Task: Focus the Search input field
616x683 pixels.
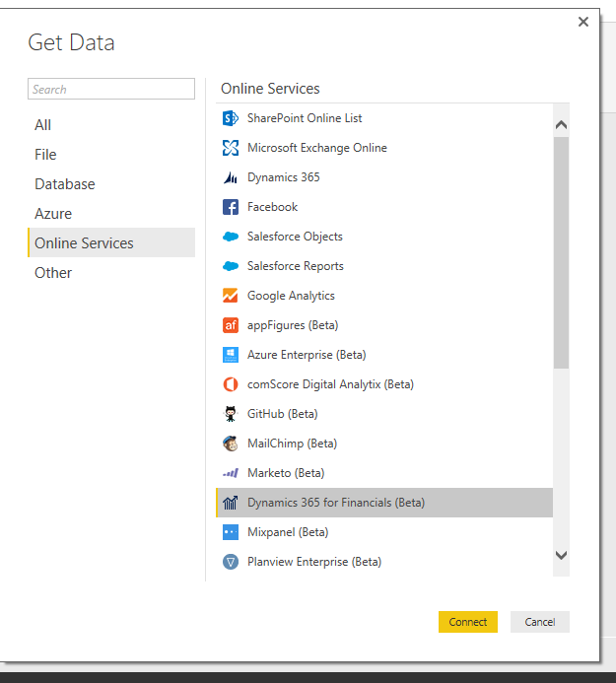Action: [111, 90]
